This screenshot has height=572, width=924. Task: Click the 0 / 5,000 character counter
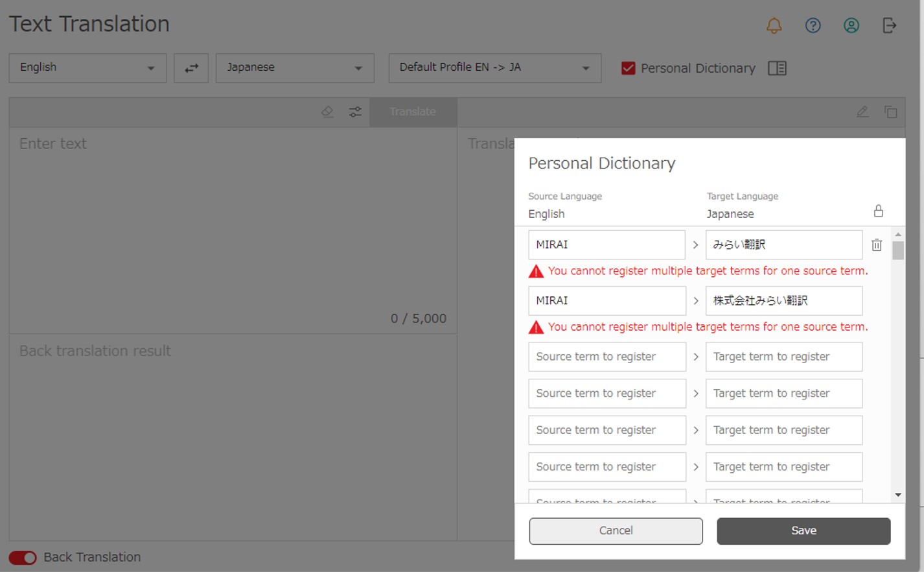click(x=419, y=318)
